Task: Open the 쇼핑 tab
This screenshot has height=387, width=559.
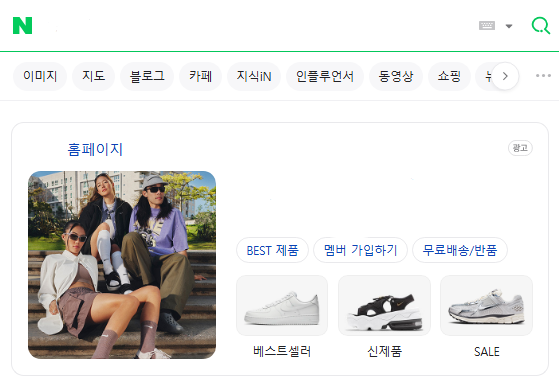Action: click(x=449, y=76)
